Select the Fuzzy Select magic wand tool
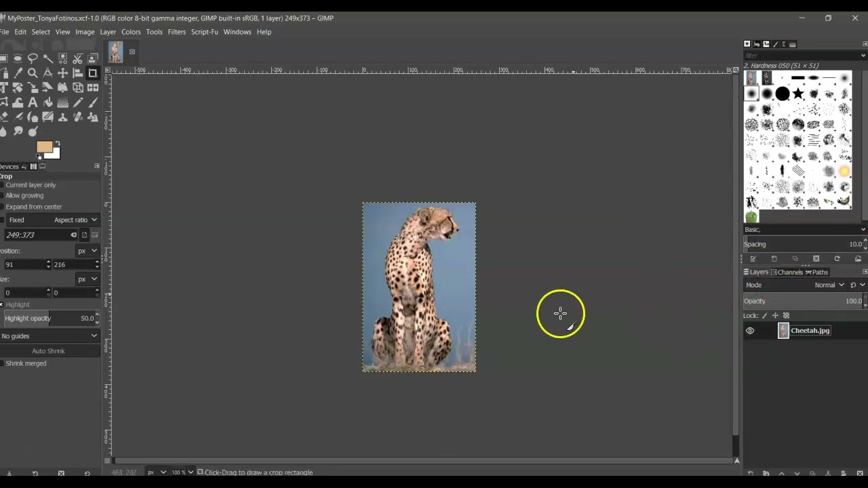The height and width of the screenshot is (488, 868). pyautogui.click(x=48, y=59)
